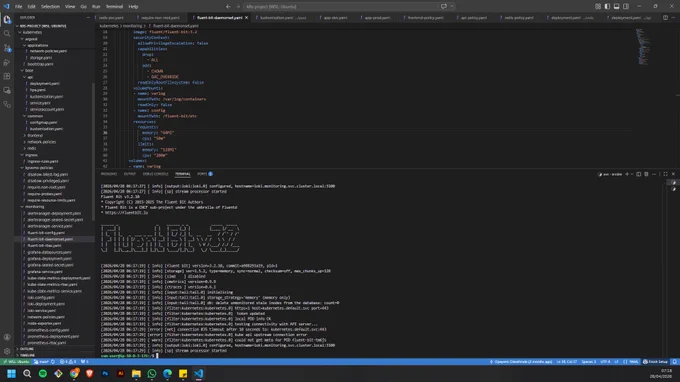
Task: Open the editor More Actions ellipsis
Action: tap(673, 18)
